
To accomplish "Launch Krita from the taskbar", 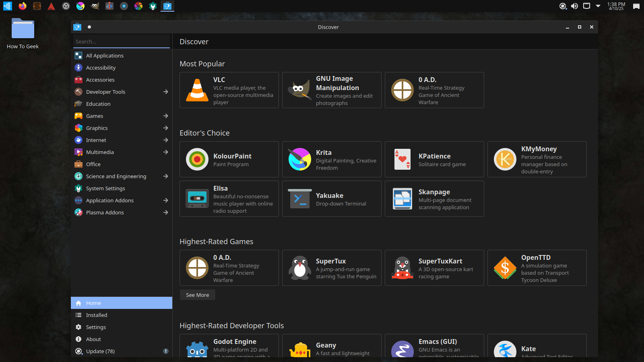I will point(80,6).
